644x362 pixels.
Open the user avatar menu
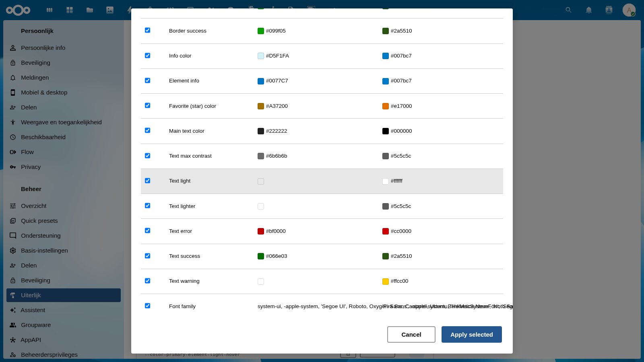tap(629, 10)
